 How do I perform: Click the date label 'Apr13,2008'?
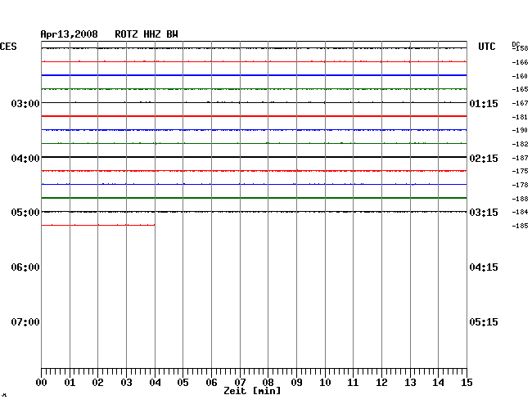point(70,34)
